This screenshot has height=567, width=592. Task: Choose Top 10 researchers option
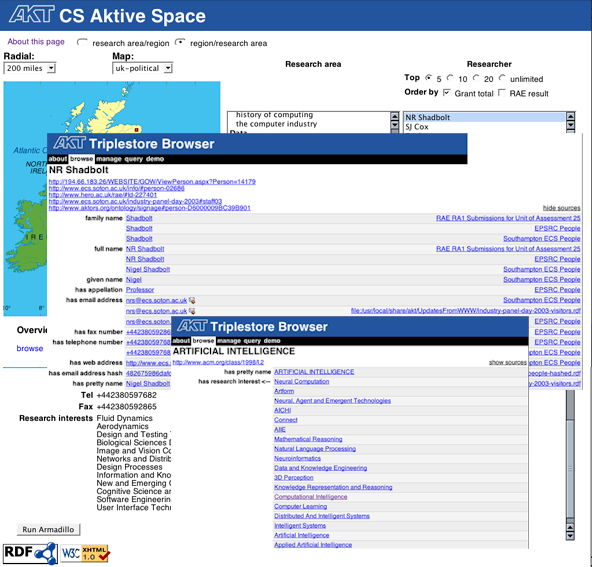click(x=450, y=78)
